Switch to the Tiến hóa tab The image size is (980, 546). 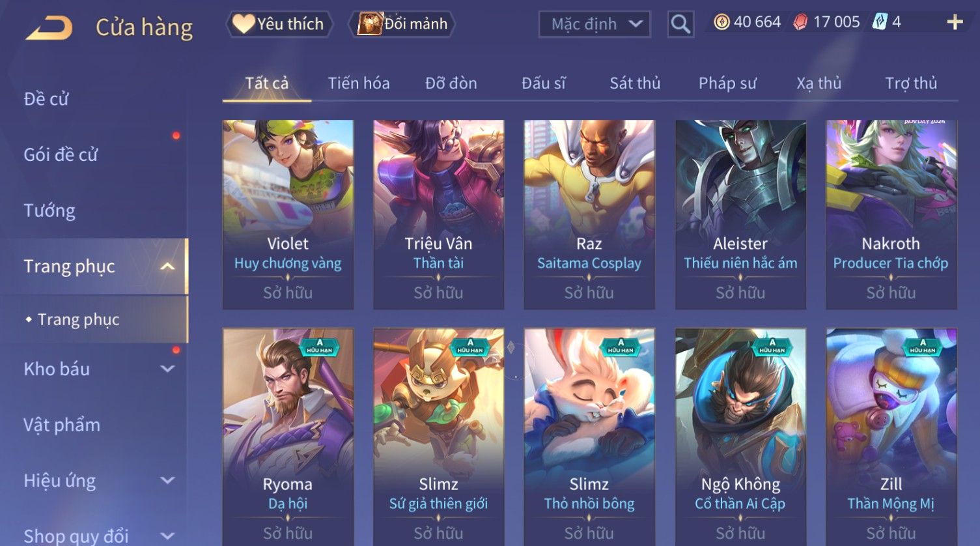[359, 83]
